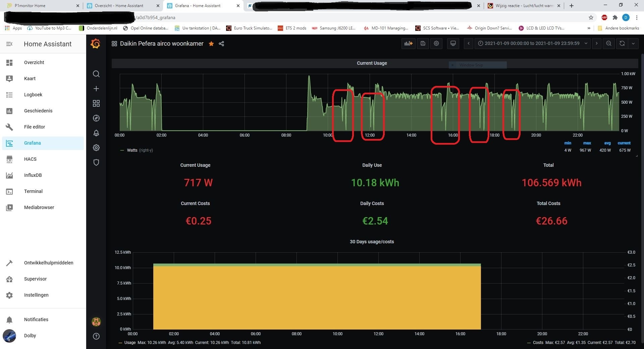Open dashboard settings gear
The height and width of the screenshot is (349, 644).
436,43
